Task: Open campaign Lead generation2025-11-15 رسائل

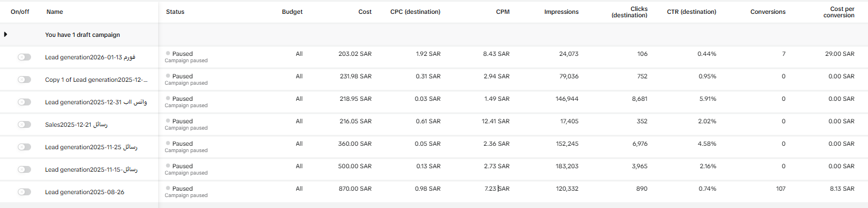Action: [x=91, y=169]
